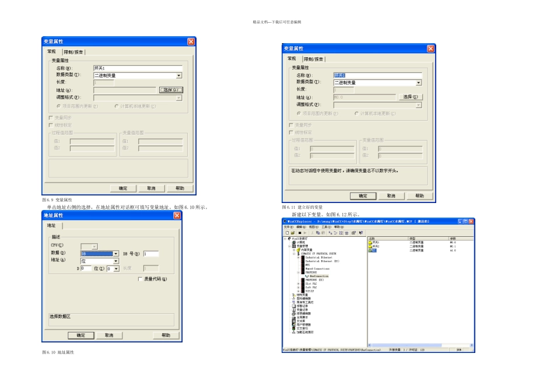Open the 数据 DB dropdown in 地址属性
This screenshot has height=392, width=554.
coord(115,254)
